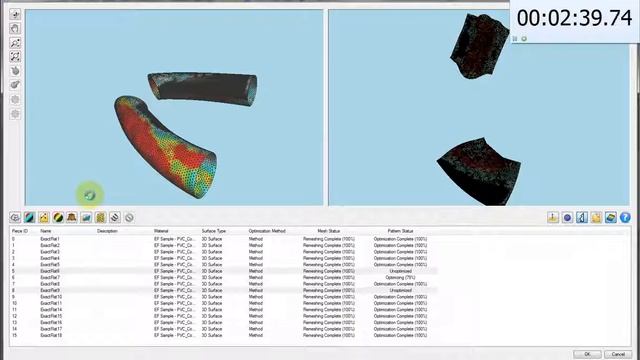The image size is (640, 360).
Task: Click the gear-and-cloud settings icon in bottom toolbar
Action: click(15, 218)
